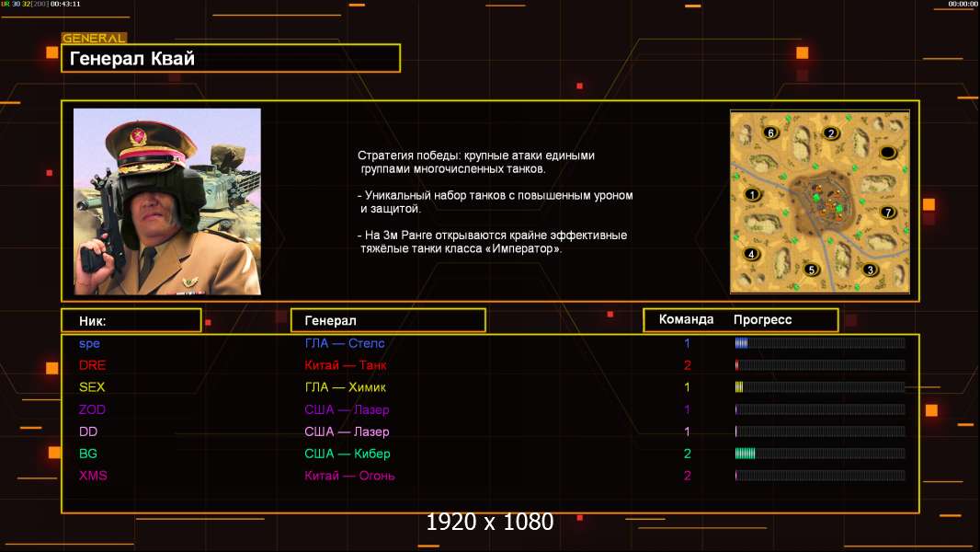Image resolution: width=980 pixels, height=552 pixels.
Task: Click start position 1 on the minimap
Action: (753, 194)
